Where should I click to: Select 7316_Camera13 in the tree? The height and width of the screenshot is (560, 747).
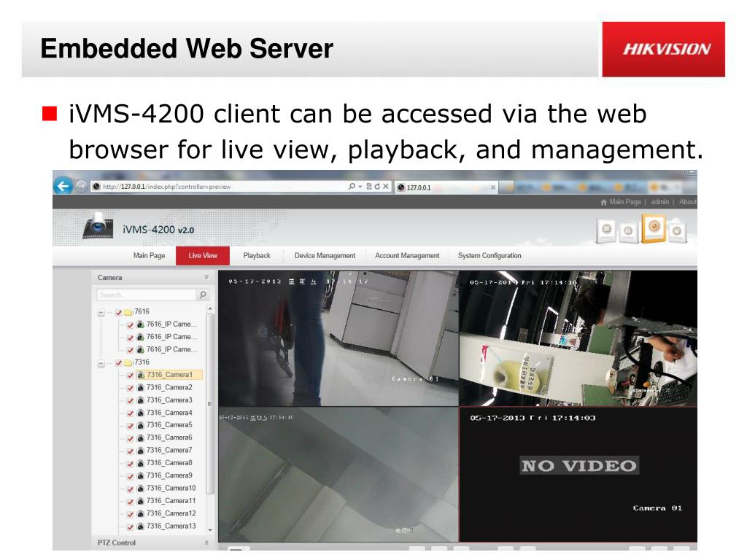click(x=171, y=526)
